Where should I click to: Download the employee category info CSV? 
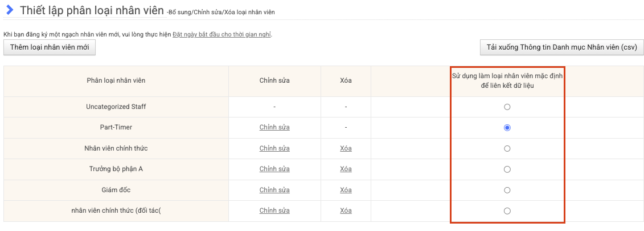click(561, 47)
